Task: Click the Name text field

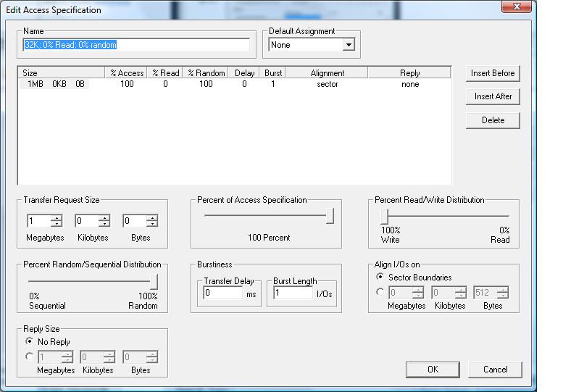Action: (x=136, y=45)
